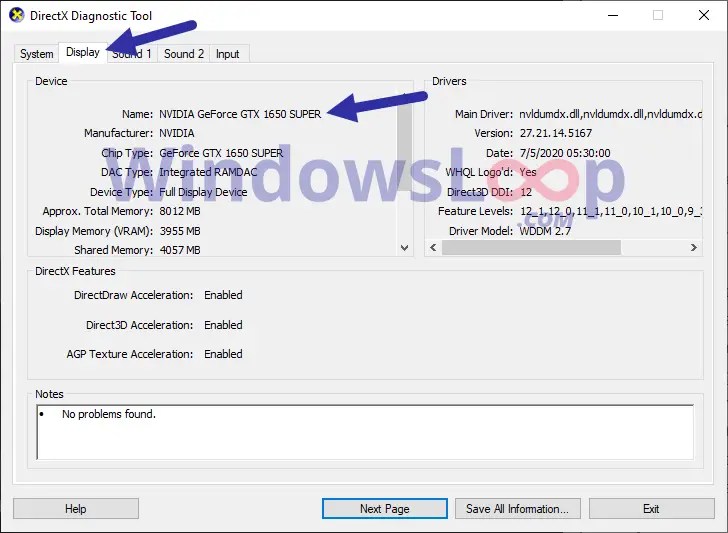The width and height of the screenshot is (728, 533).
Task: Click shared memory value '4057 MB'
Action: point(180,250)
